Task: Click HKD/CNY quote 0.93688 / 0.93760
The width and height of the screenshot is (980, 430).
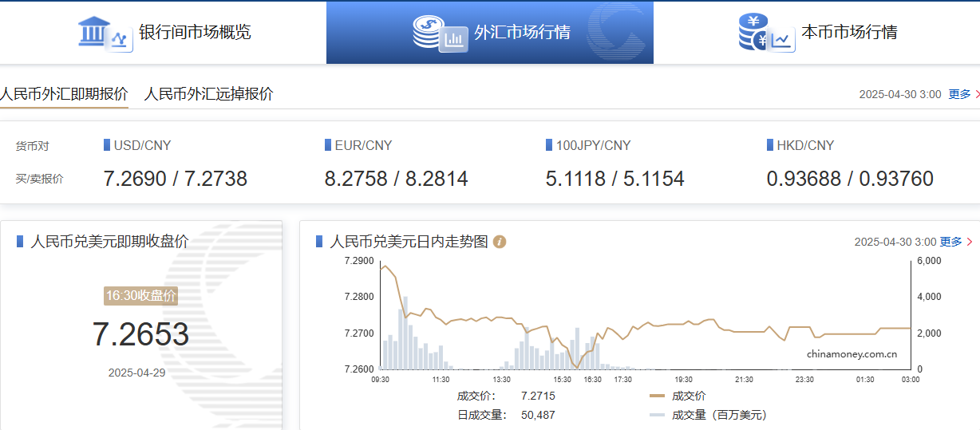Action: pos(850,179)
